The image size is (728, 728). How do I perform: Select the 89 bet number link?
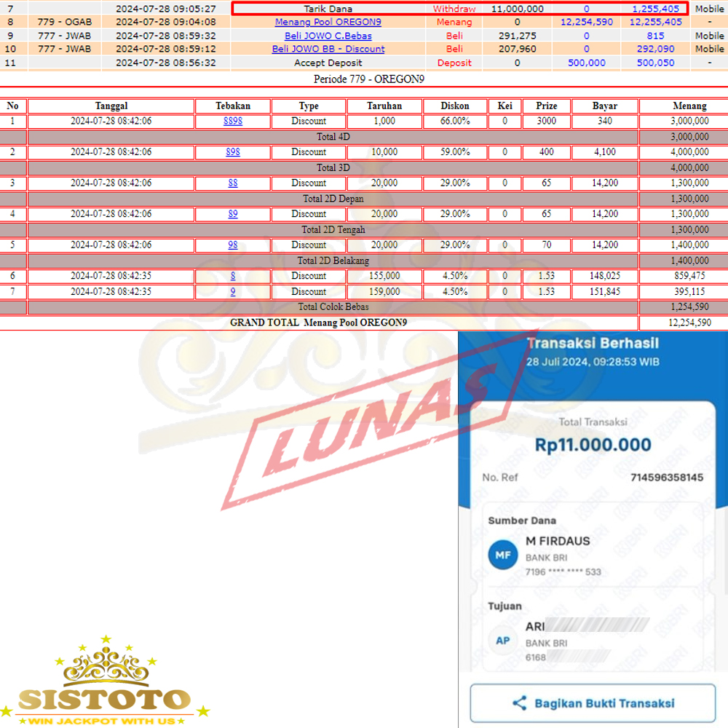(x=233, y=214)
